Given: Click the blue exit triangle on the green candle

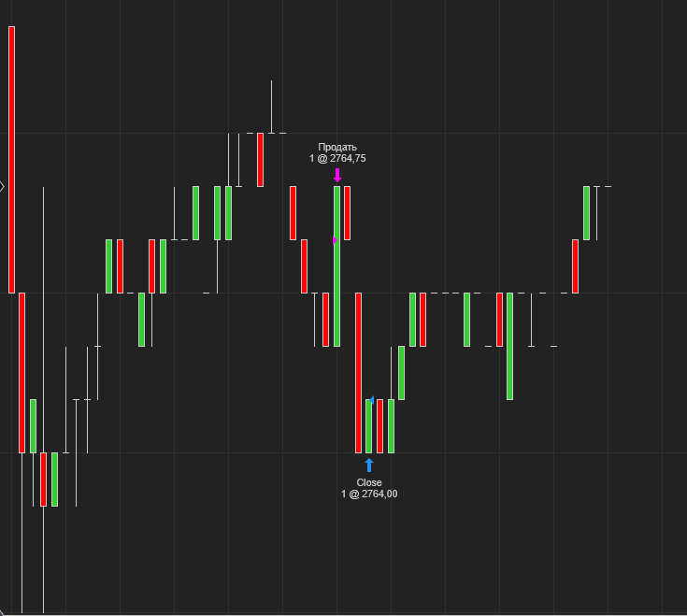Looking at the screenshot, I should point(372,400).
